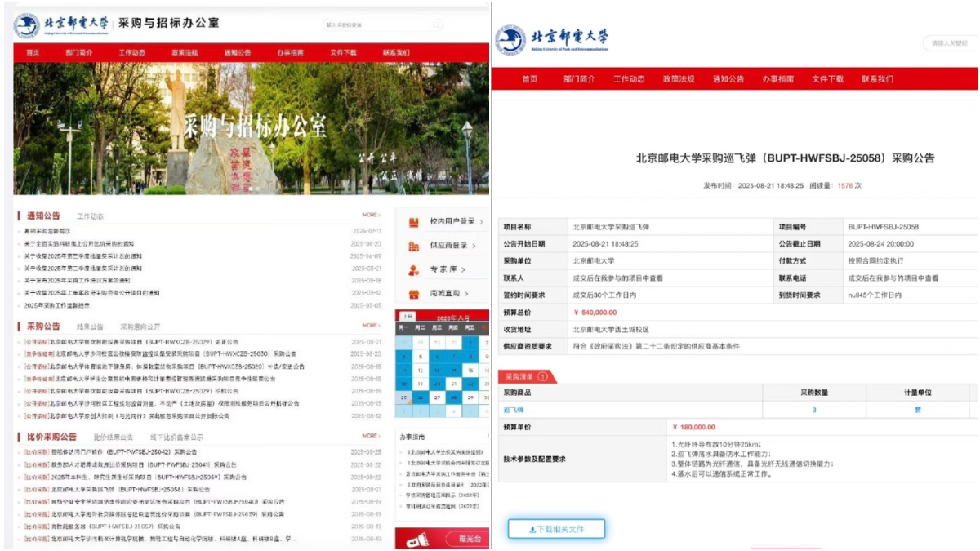Click the search input field on left page

point(376,24)
